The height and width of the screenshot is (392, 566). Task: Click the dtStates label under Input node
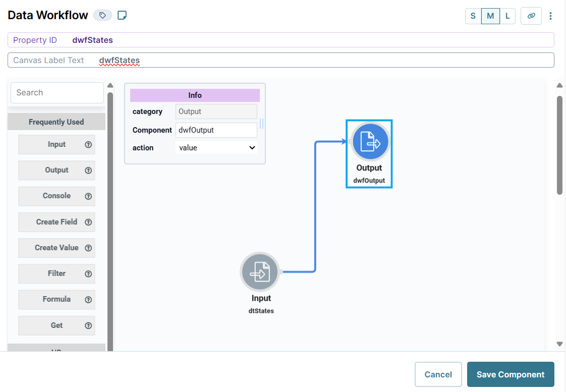coord(261,311)
